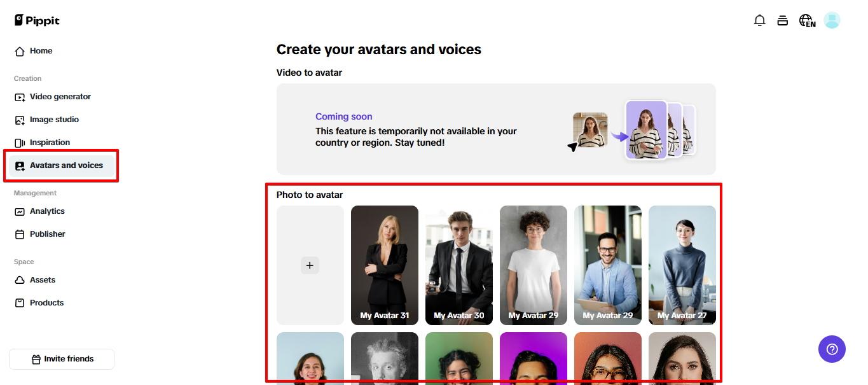Open the Image studio
The height and width of the screenshot is (385, 868).
53,119
